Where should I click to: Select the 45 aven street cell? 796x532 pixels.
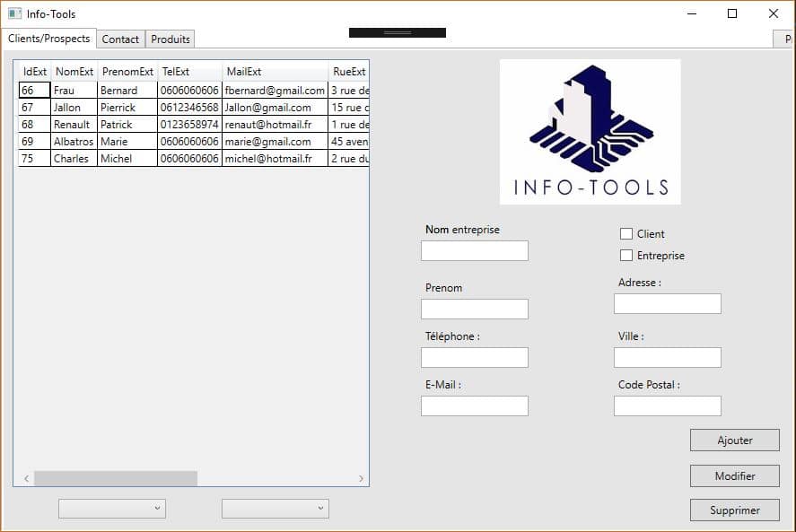(349, 141)
